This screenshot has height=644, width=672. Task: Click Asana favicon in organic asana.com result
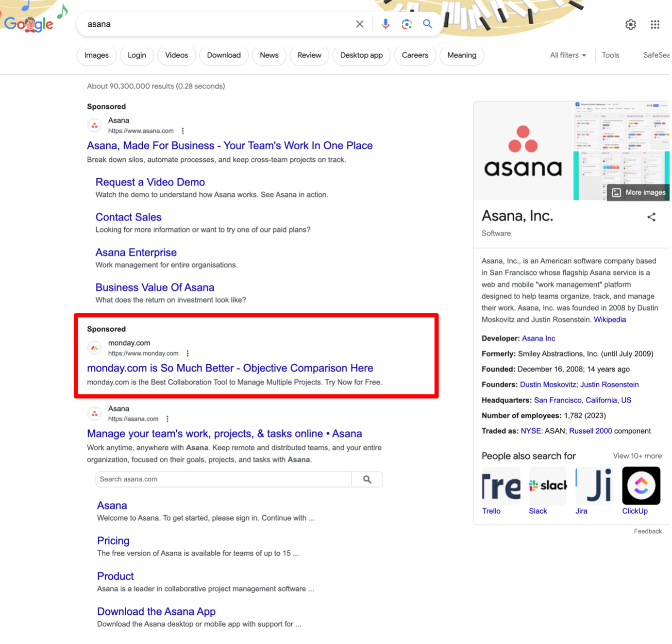pos(95,414)
